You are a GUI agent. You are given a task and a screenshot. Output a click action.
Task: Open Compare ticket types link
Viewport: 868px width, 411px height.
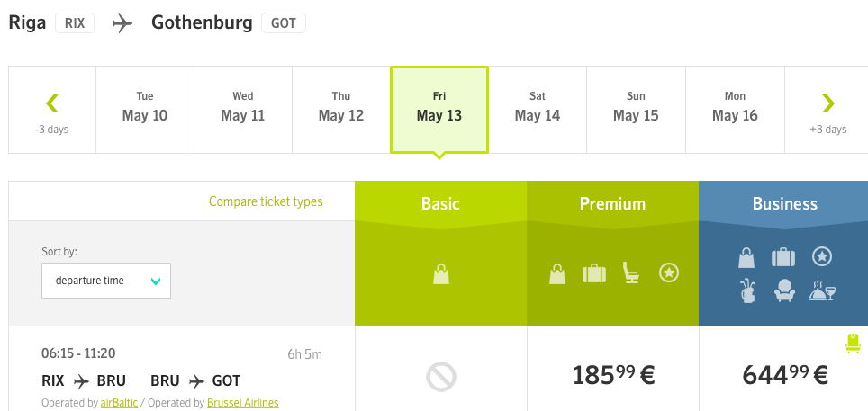tap(266, 202)
